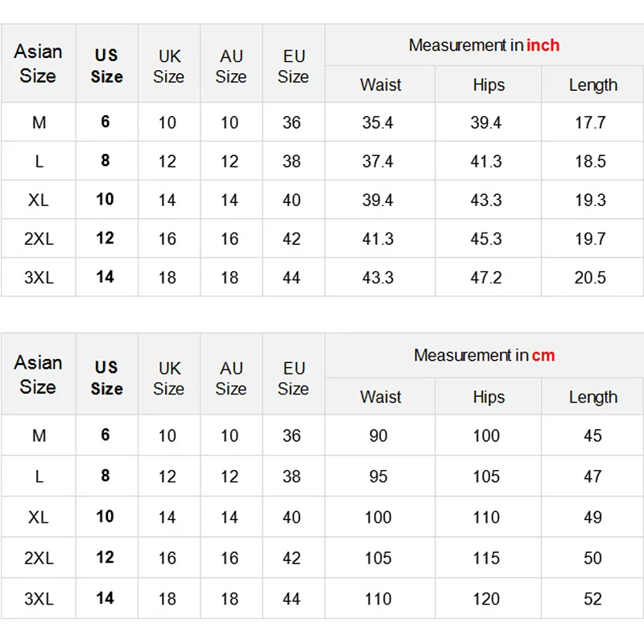This screenshot has height=644, width=644.
Task: Click the 'Measurement in cm' header
Action: [484, 356]
